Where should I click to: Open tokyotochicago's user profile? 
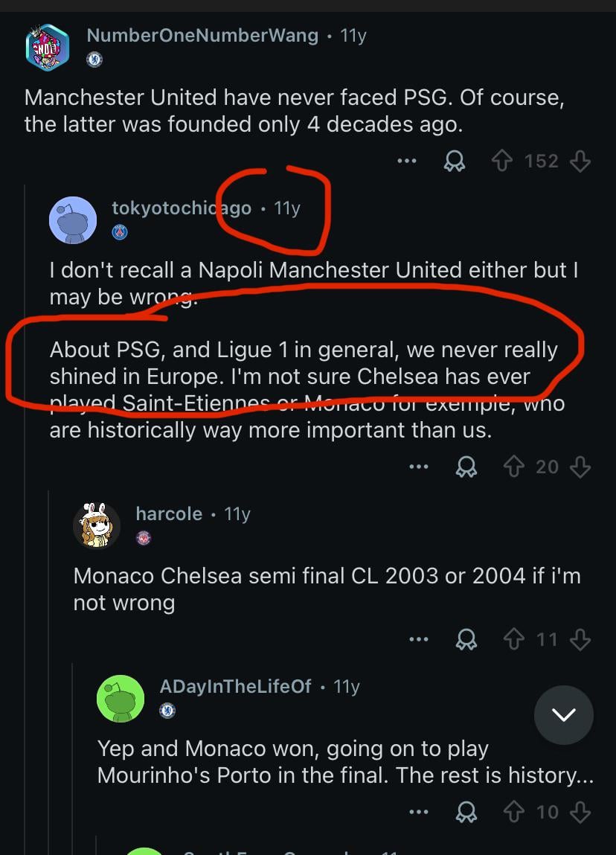181,208
